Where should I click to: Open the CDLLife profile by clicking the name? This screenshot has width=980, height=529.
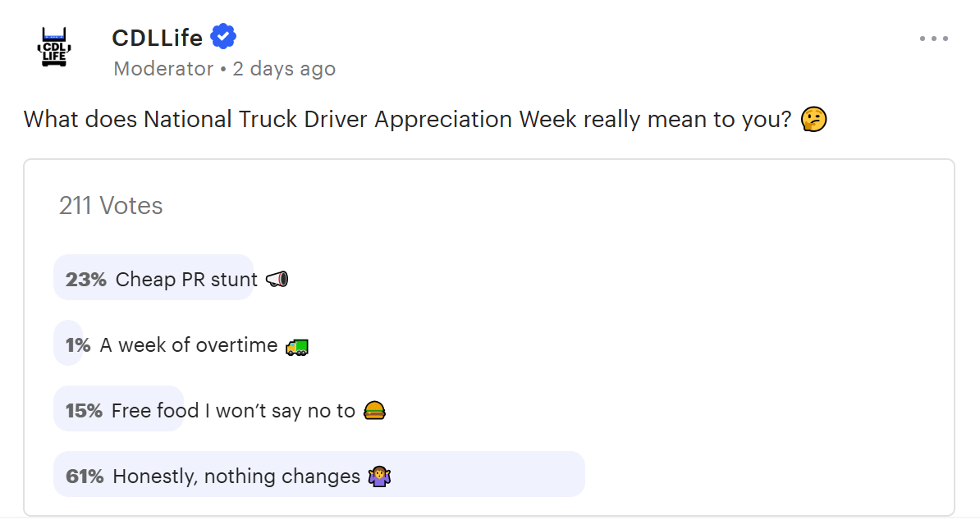[x=157, y=36]
